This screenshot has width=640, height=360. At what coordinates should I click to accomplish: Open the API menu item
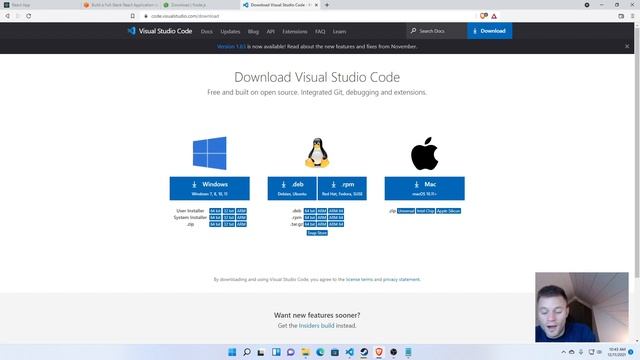pos(271,31)
